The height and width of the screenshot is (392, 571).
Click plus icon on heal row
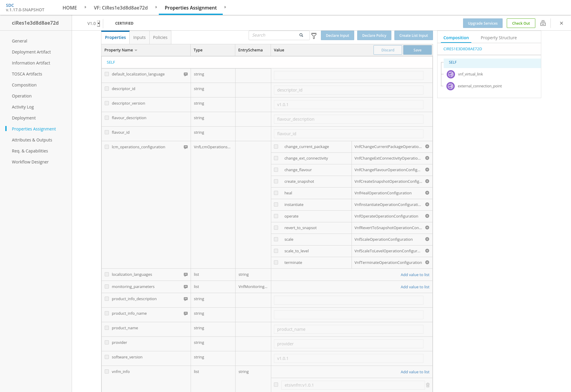tap(427, 193)
